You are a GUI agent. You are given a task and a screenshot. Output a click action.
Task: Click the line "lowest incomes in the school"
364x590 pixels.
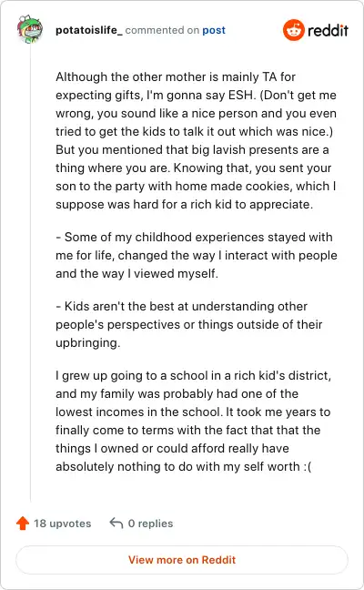(193, 412)
